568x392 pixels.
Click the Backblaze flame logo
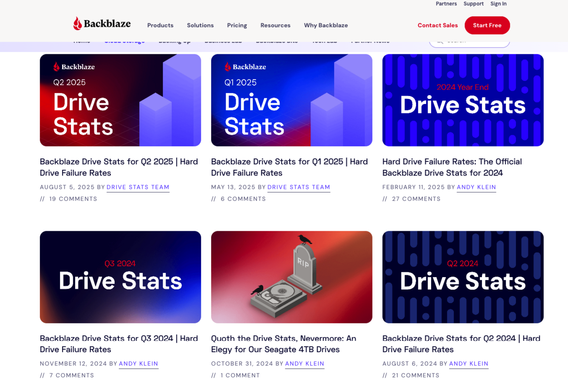point(77,22)
